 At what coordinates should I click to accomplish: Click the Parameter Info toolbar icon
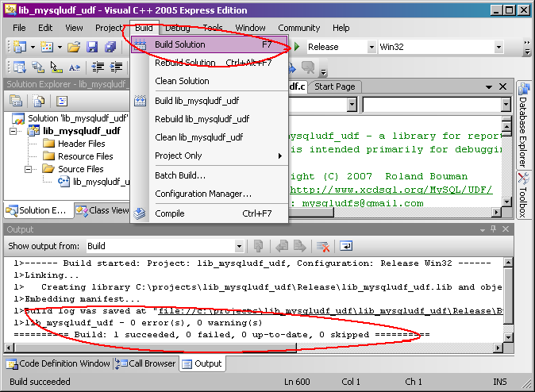tap(37, 67)
